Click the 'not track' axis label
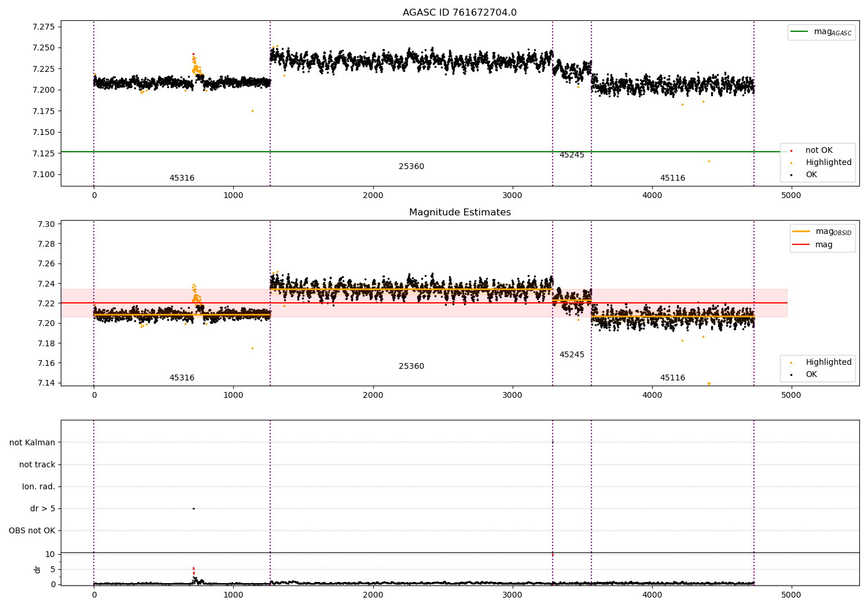Screen dimensions: 868x608 37,465
